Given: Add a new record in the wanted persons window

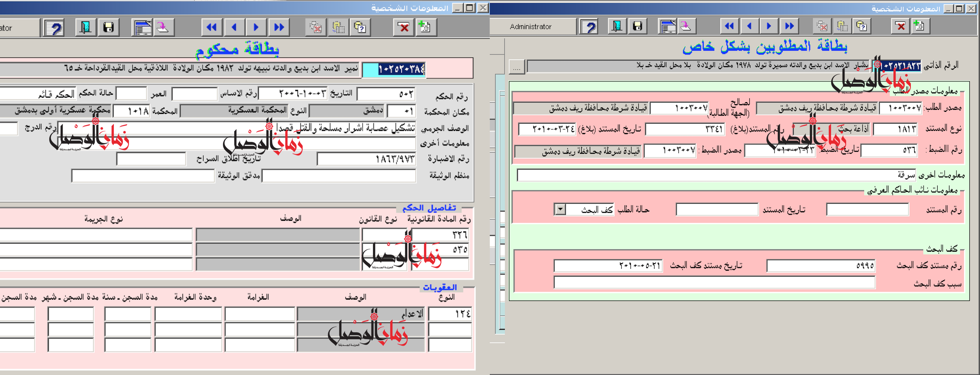Looking at the screenshot, I should pos(919,26).
